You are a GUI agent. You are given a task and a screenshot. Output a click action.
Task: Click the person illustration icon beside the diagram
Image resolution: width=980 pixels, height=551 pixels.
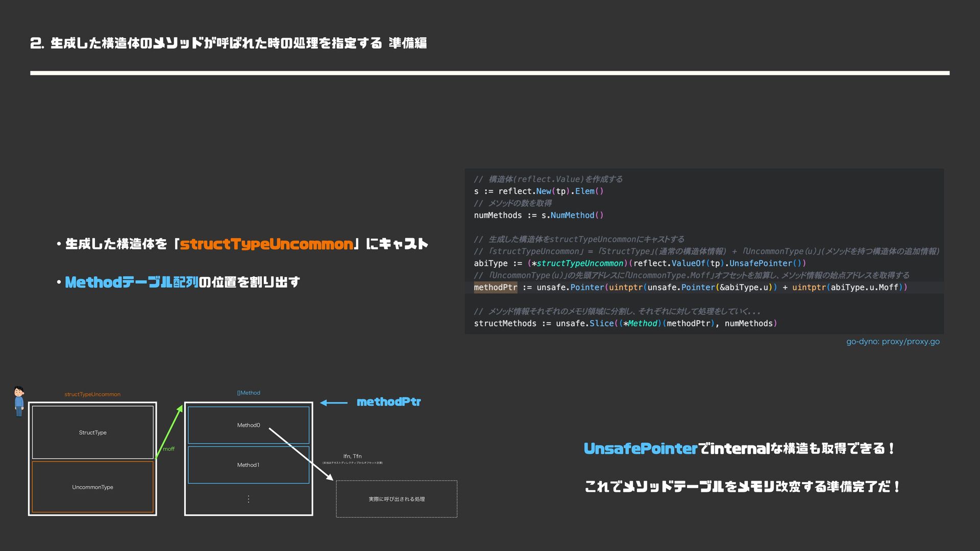19,401
